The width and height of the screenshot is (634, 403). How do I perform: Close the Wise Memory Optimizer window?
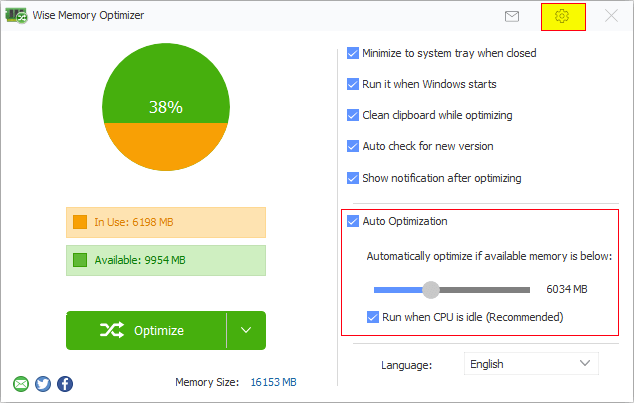pos(612,16)
